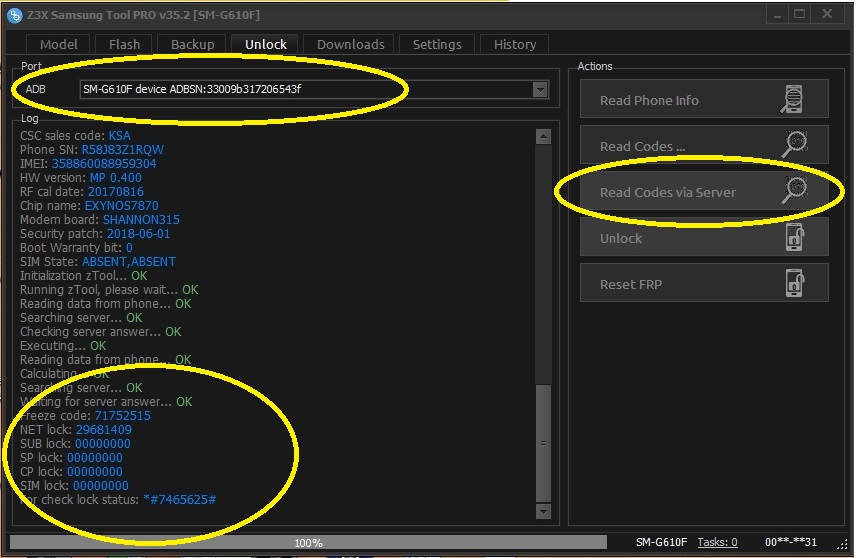Viewport: 856px width, 558px height.
Task: Click the Read Codes via Server magnifier icon
Action: coord(794,190)
